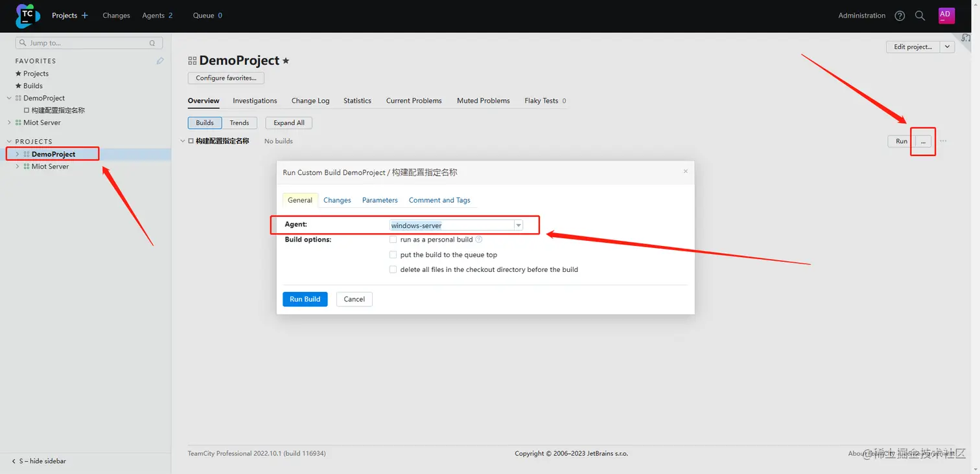The width and height of the screenshot is (980, 474).
Task: Open the Investigations tab
Action: [x=255, y=101]
